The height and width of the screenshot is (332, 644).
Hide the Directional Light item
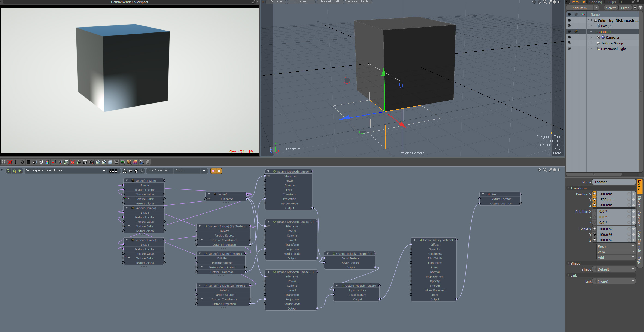pos(569,49)
